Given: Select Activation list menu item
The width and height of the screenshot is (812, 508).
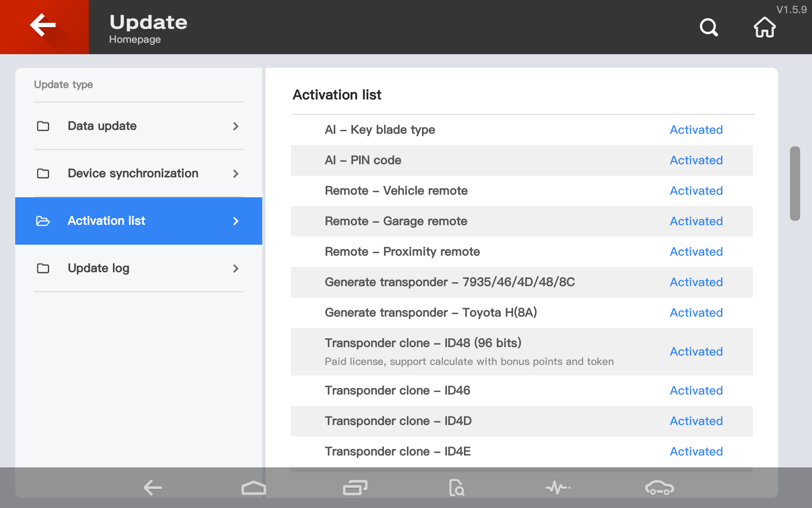Looking at the screenshot, I should click(x=106, y=221).
